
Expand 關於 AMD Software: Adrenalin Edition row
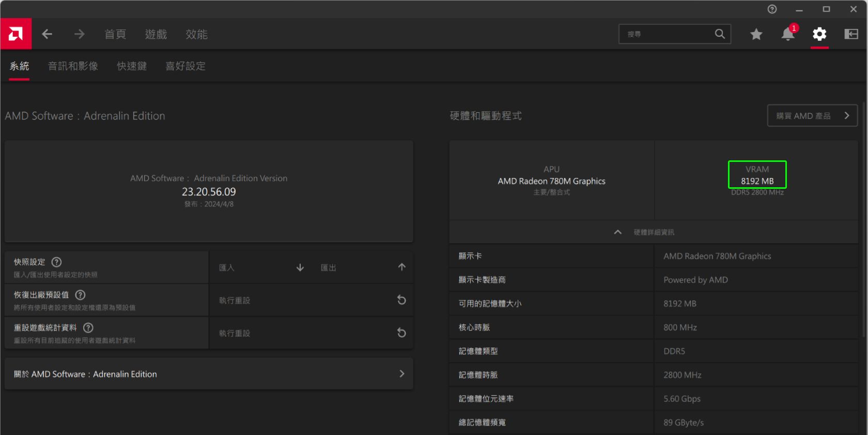209,374
